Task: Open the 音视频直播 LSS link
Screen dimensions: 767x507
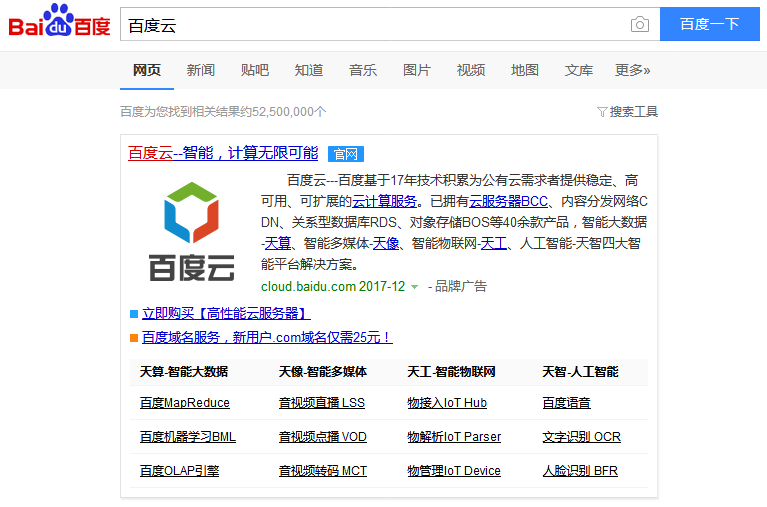Action: pyautogui.click(x=322, y=403)
